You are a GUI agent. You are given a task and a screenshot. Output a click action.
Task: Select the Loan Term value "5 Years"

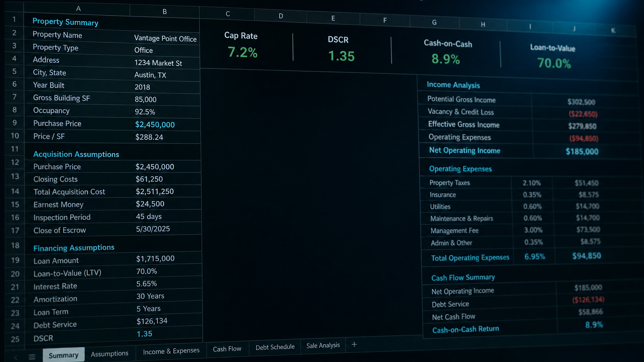point(148,309)
